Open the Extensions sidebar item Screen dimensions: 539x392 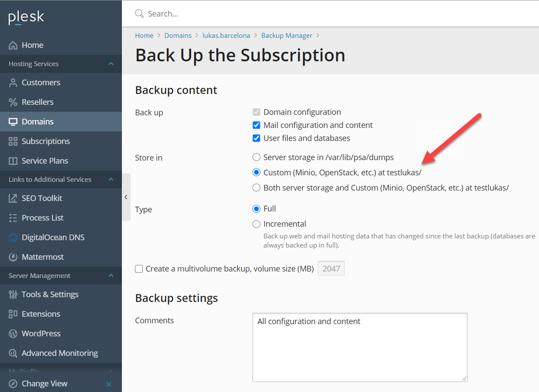(x=41, y=314)
